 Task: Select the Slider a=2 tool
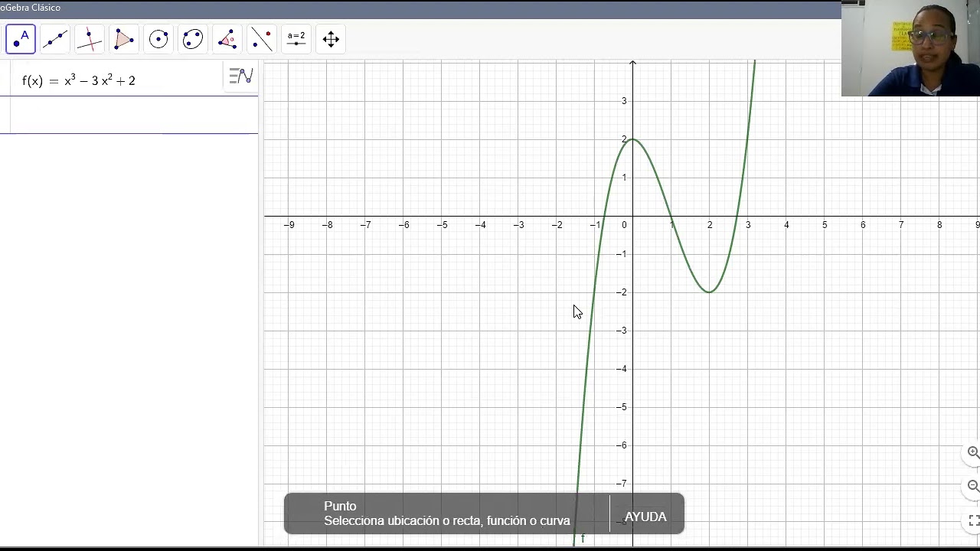point(296,39)
